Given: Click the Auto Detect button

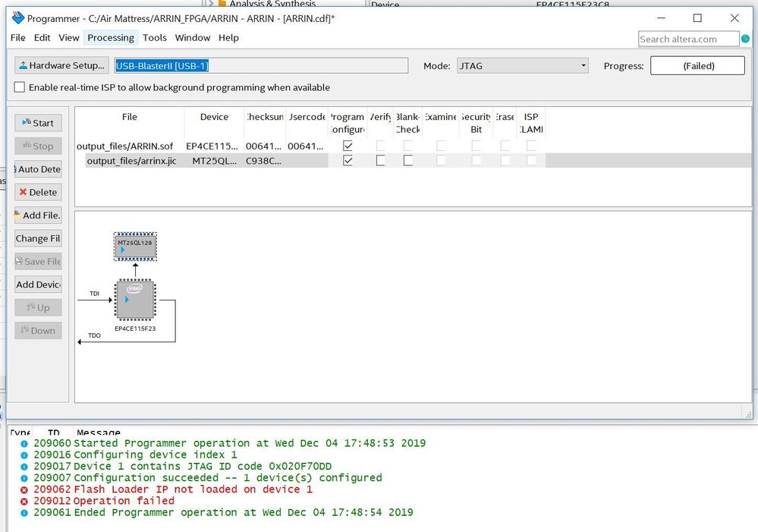Looking at the screenshot, I should pyautogui.click(x=38, y=169).
